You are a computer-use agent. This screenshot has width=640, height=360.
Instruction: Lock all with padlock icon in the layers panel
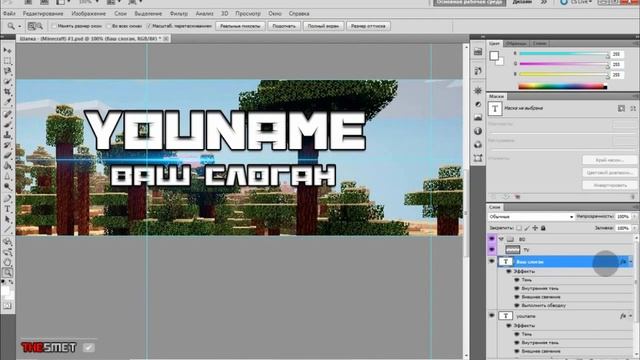click(543, 228)
